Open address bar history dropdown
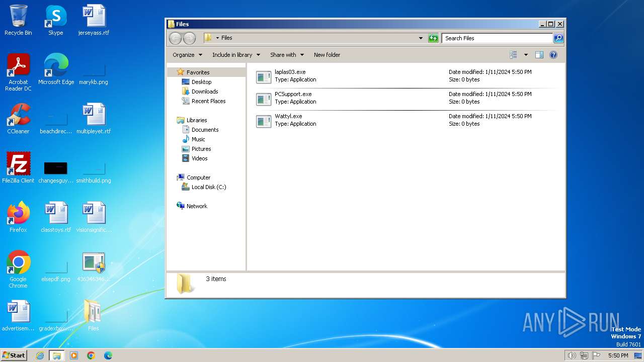 (421, 38)
